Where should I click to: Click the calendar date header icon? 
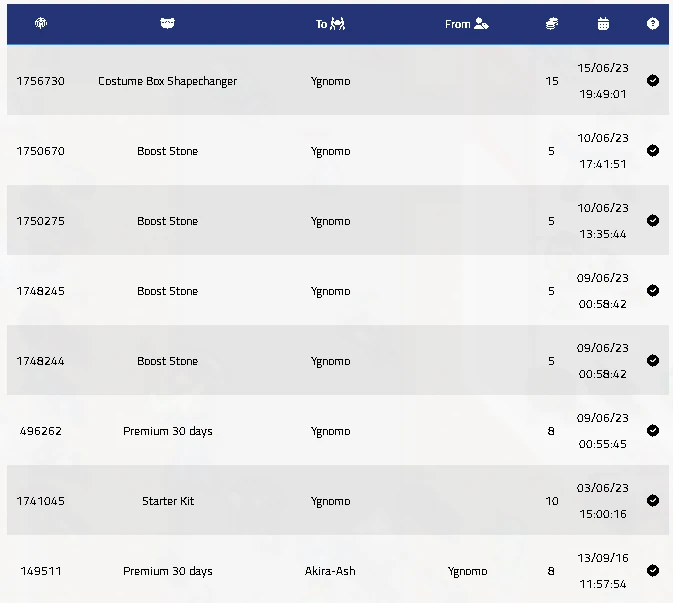[x=603, y=24]
